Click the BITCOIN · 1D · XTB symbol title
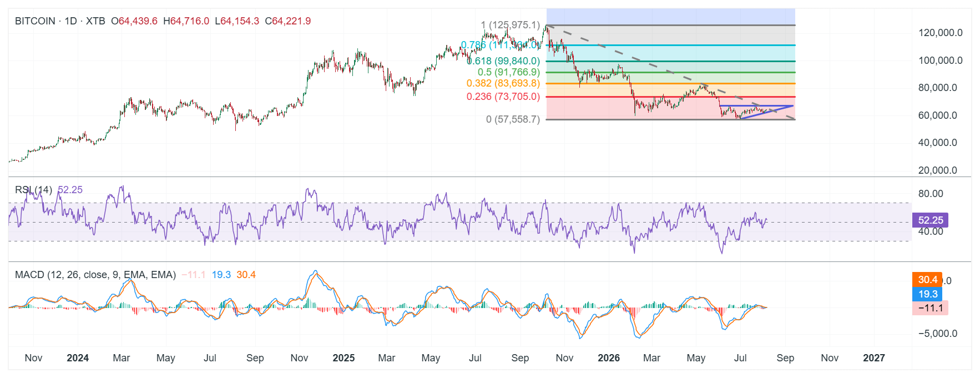 click(x=60, y=21)
